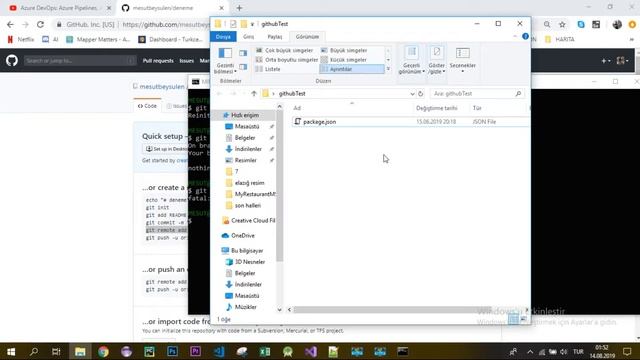Click the File Explorer help icon

pos(525,36)
